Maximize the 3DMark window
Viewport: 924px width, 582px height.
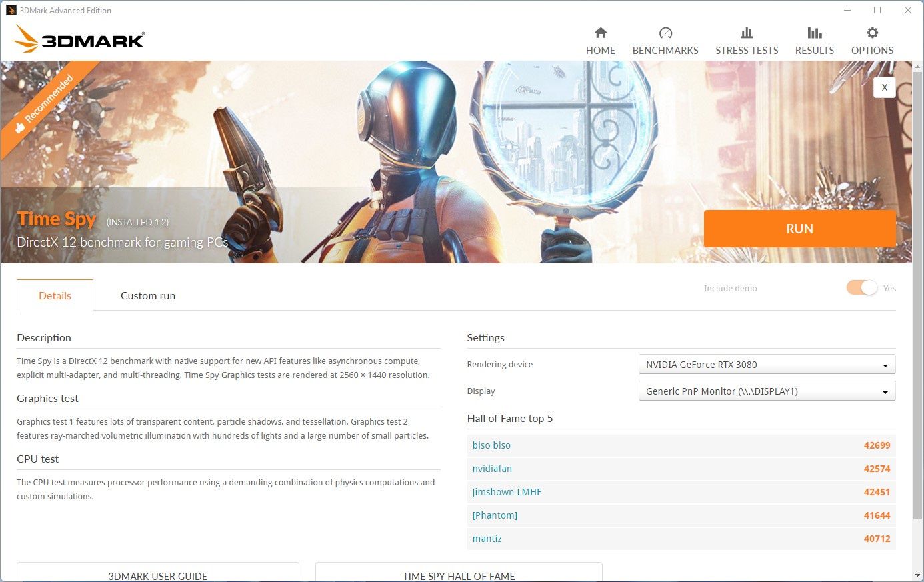[877, 10]
